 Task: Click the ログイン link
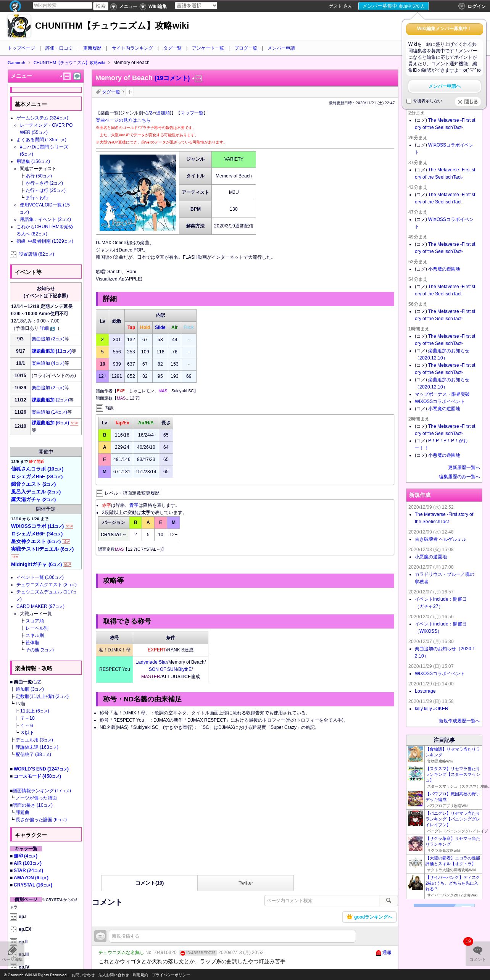coord(477,6)
